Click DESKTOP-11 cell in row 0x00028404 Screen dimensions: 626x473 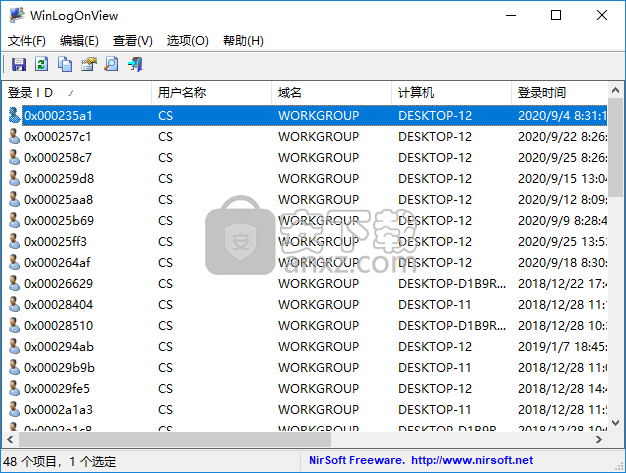click(x=434, y=305)
